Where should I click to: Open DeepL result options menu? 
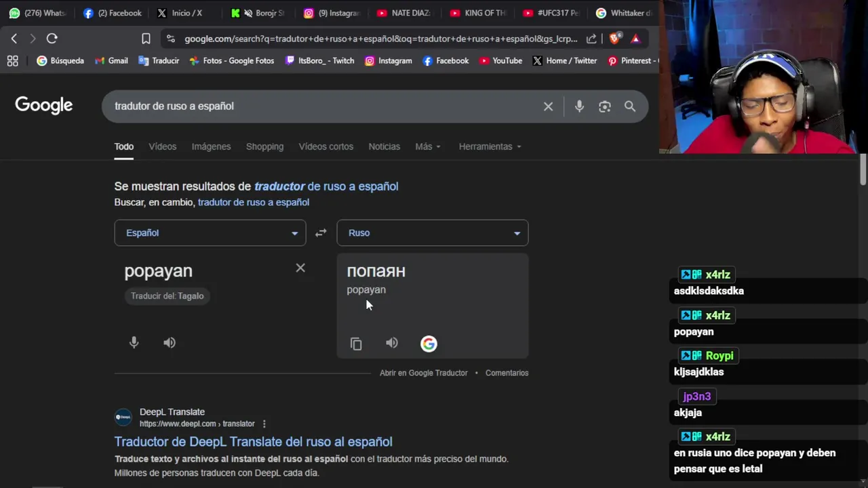pyautogui.click(x=264, y=424)
